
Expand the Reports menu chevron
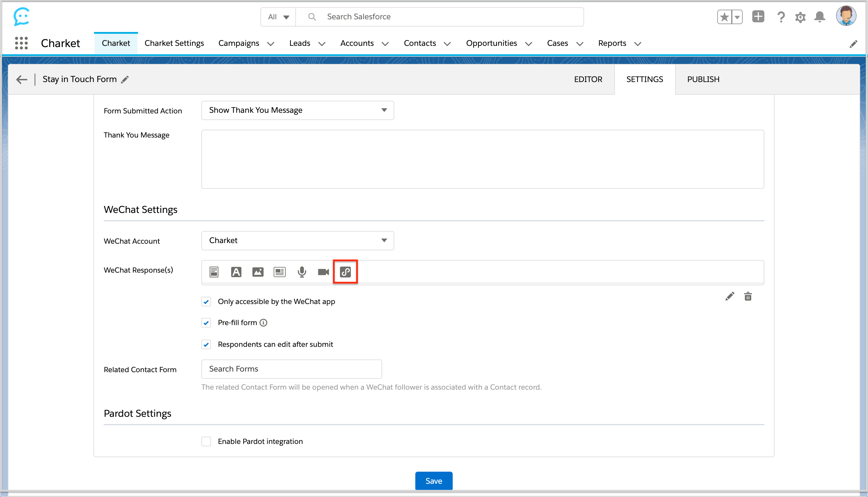[637, 44]
